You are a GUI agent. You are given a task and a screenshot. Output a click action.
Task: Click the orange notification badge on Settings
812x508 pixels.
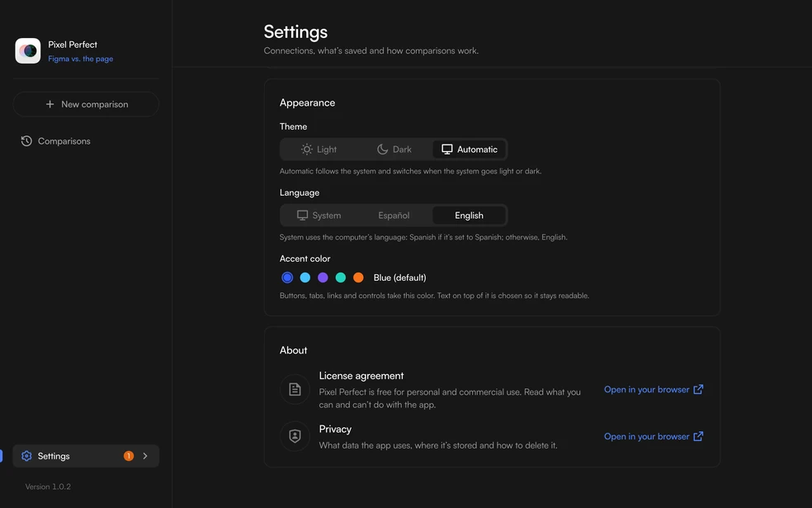click(x=129, y=456)
